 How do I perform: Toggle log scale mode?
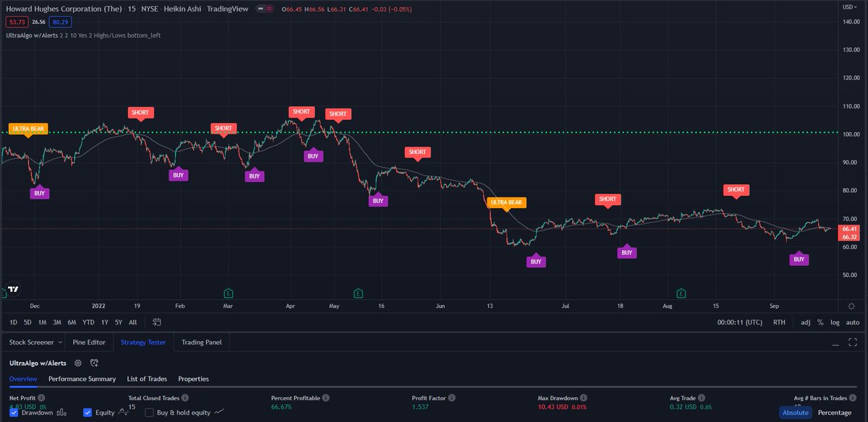[x=835, y=322]
